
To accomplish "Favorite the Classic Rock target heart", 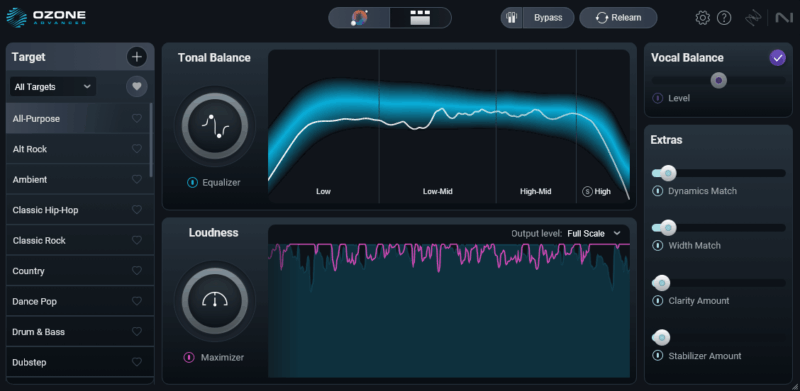I will coord(137,240).
